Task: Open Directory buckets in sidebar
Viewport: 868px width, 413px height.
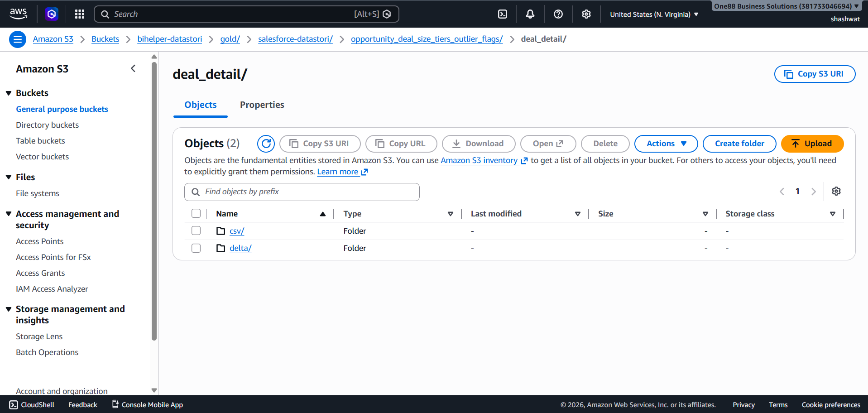Action: (47, 125)
